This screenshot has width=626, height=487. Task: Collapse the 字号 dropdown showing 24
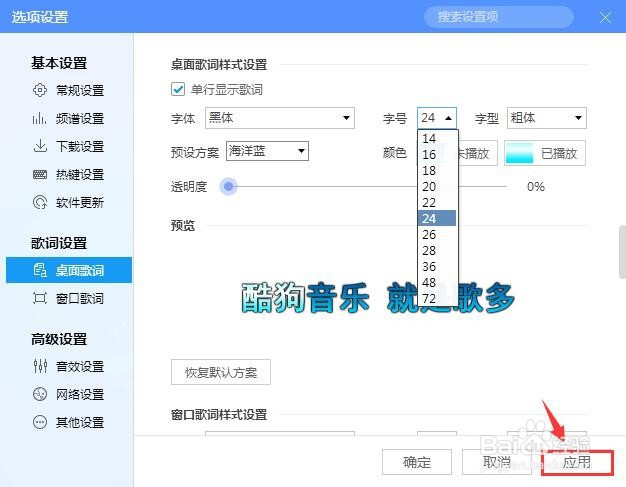(x=437, y=118)
